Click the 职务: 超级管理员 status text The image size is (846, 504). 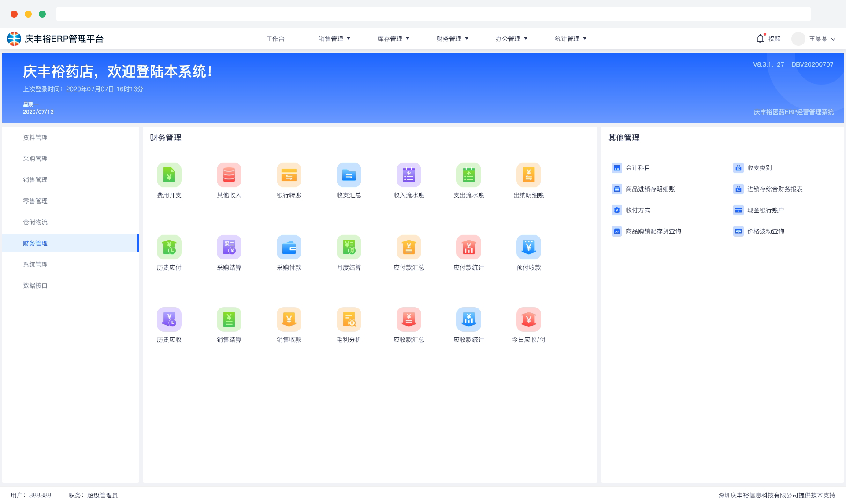(x=93, y=495)
